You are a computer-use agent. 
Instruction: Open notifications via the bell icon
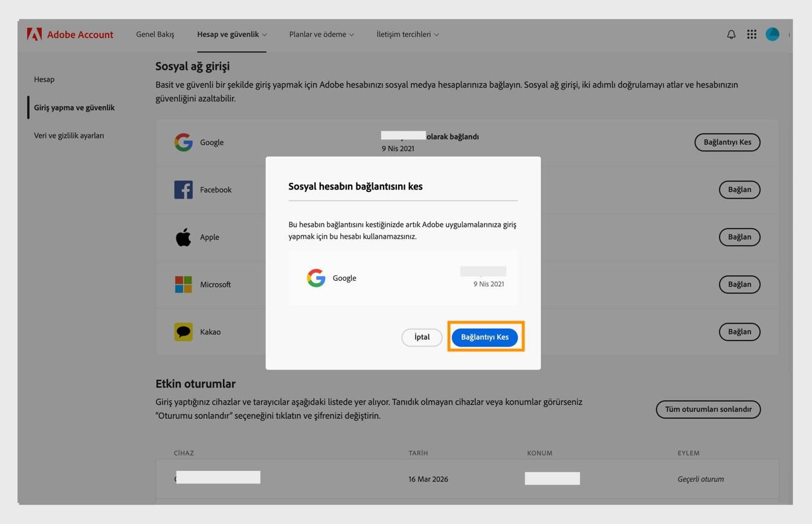pos(730,34)
